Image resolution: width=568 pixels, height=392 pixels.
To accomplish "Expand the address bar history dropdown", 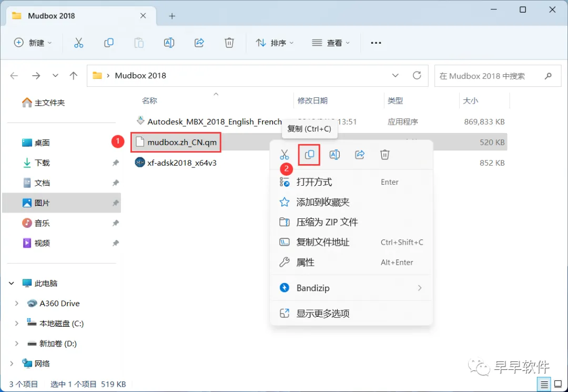I will point(395,75).
